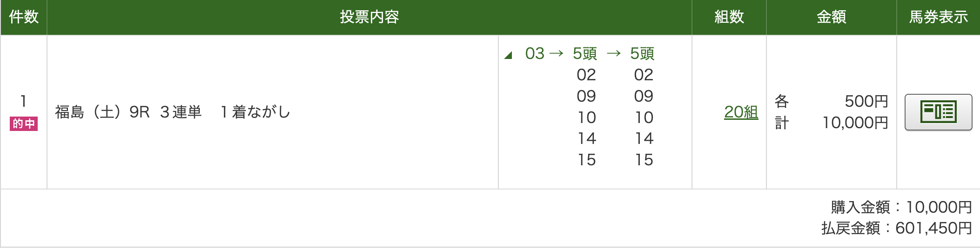Click the 的中 hit badge
The height and width of the screenshot is (248, 980).
pos(24,124)
